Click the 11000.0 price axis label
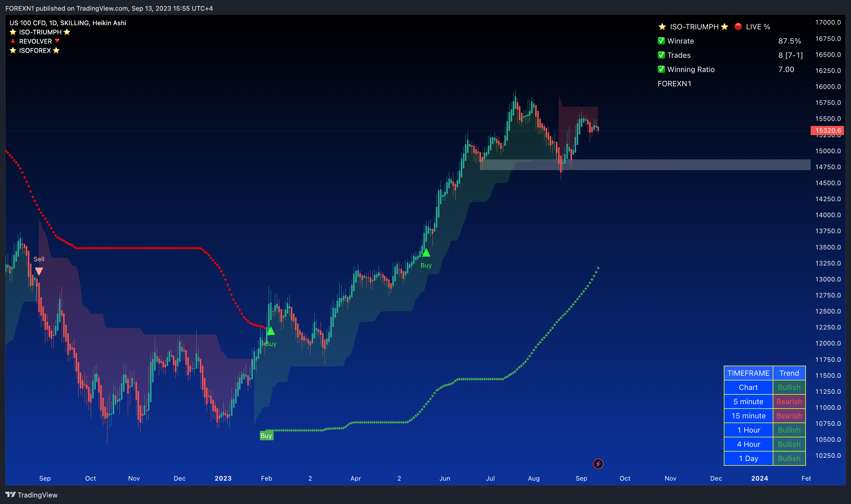This screenshot has width=851, height=504. pos(828,407)
